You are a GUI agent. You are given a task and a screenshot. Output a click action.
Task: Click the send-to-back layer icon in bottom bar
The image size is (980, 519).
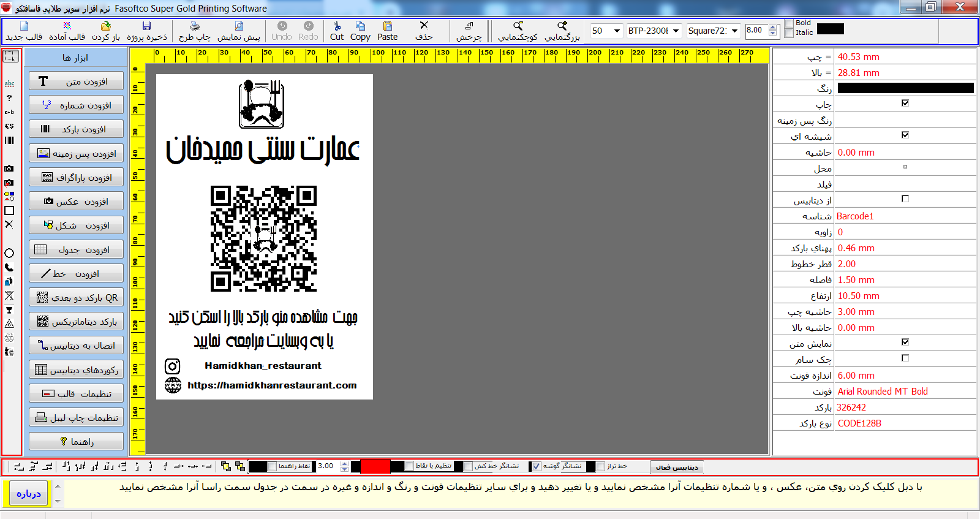(240, 467)
